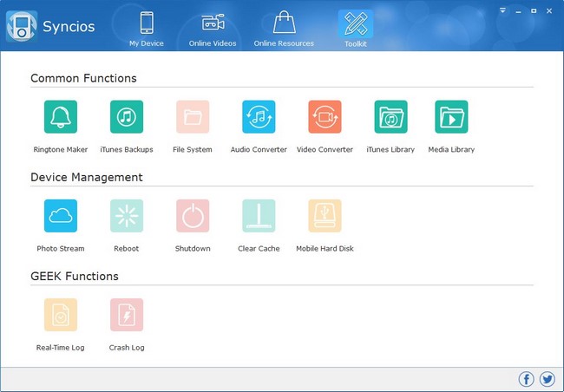This screenshot has width=564, height=392.
Task: Open Mobile Hard Disk tool
Action: click(x=325, y=216)
